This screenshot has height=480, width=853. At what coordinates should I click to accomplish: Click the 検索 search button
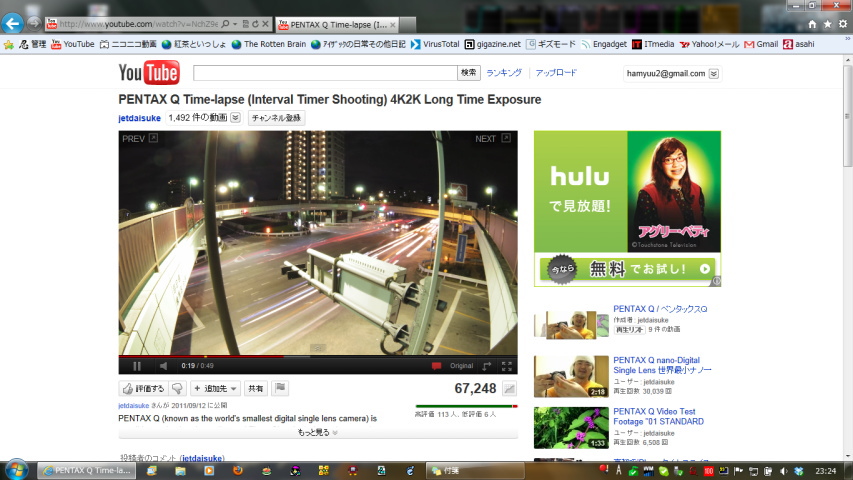(x=468, y=73)
